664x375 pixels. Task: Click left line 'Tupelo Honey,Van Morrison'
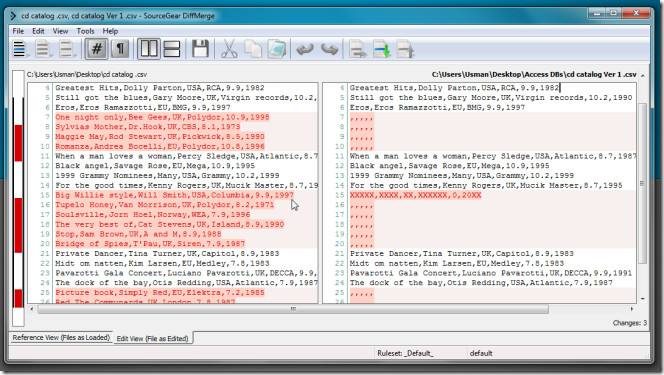tap(165, 204)
